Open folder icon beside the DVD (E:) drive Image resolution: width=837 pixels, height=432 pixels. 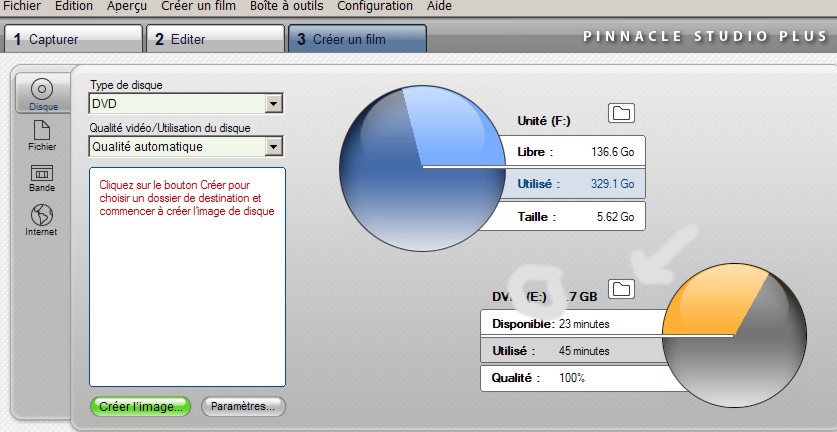click(621, 289)
